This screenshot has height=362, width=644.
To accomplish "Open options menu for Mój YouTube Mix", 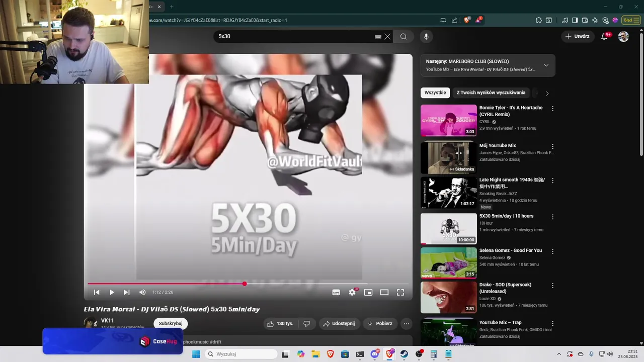I will [x=552, y=146].
